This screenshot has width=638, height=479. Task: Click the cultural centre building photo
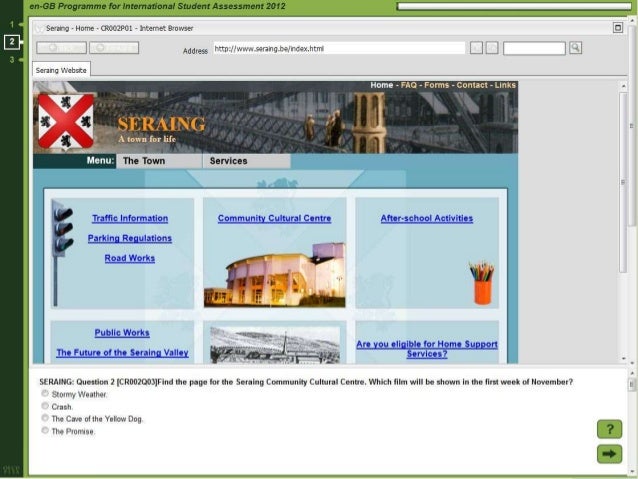click(x=275, y=275)
